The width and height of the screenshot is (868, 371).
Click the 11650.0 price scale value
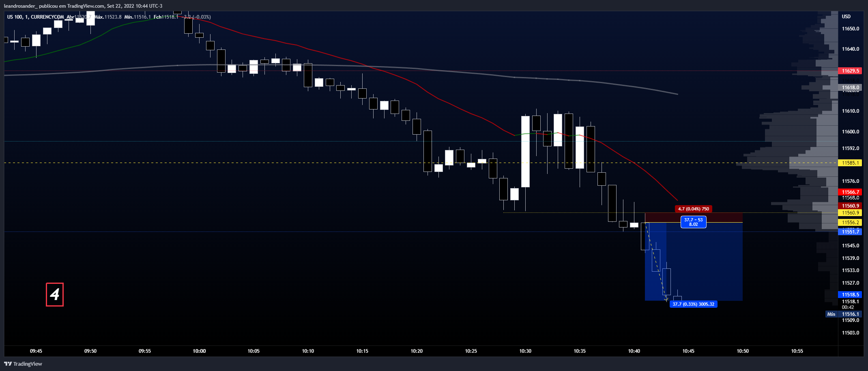[851, 29]
